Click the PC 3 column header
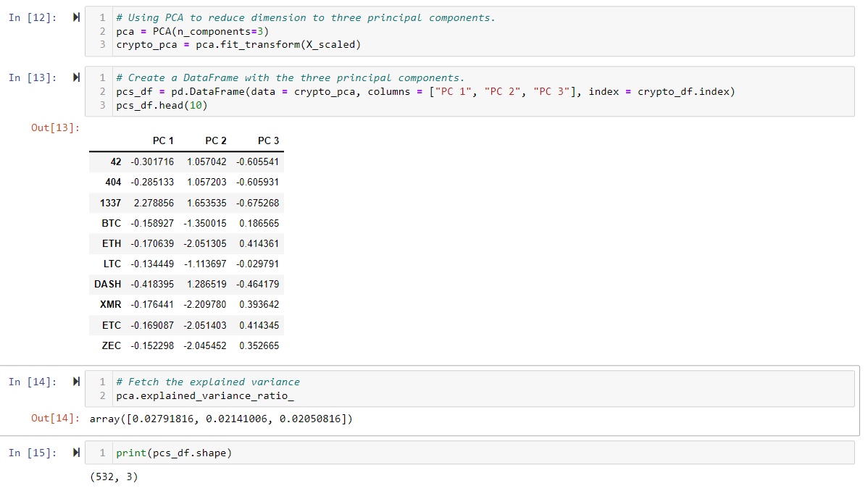This screenshot has width=868, height=491. tap(268, 140)
